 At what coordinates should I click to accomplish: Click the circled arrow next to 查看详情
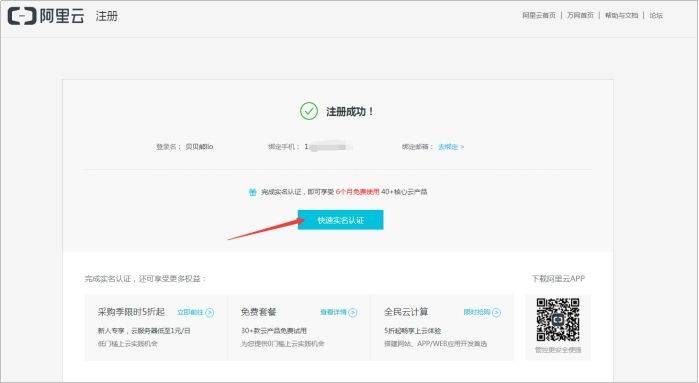tap(353, 313)
